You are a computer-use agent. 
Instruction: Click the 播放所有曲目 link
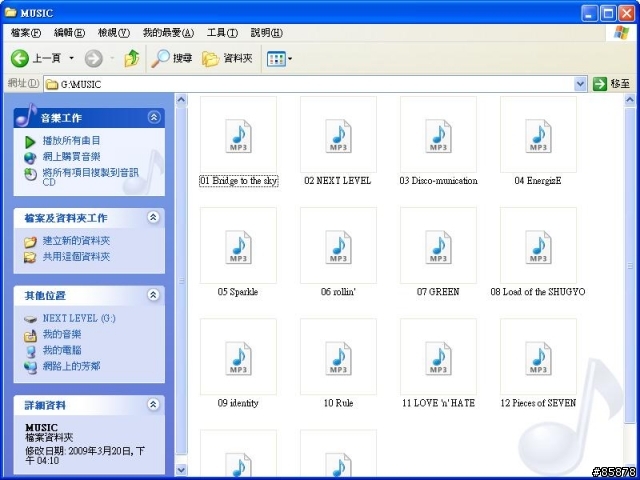click(x=71, y=141)
